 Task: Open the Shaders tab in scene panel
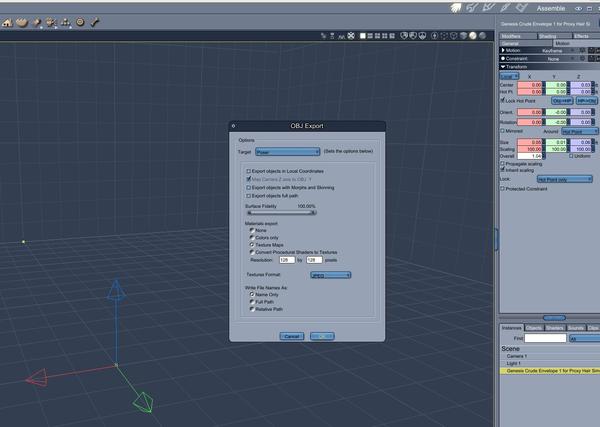(x=554, y=328)
